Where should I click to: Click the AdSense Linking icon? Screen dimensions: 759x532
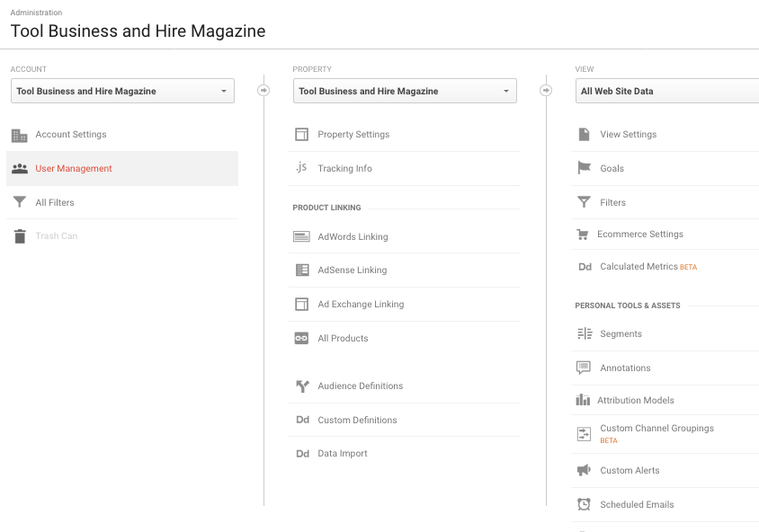coord(302,270)
